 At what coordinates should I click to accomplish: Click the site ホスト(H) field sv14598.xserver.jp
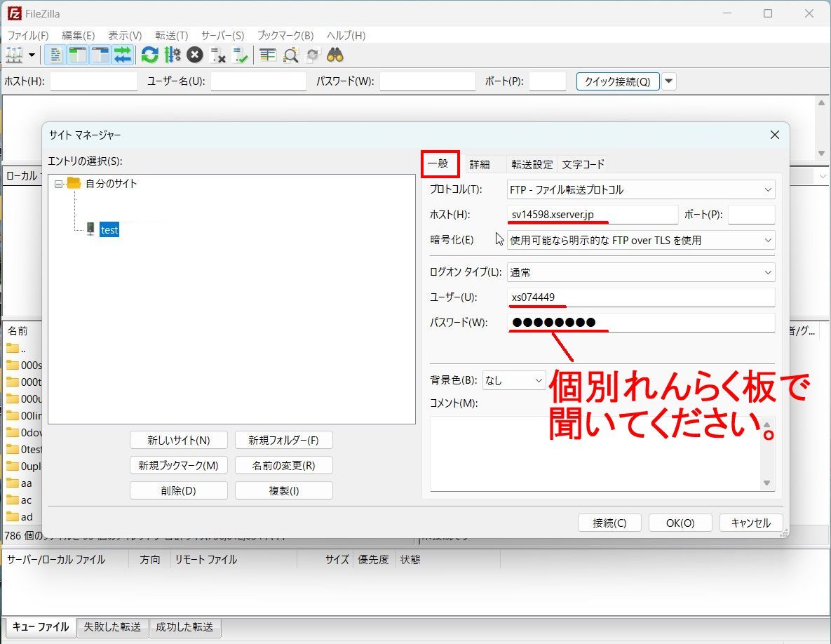click(x=593, y=215)
